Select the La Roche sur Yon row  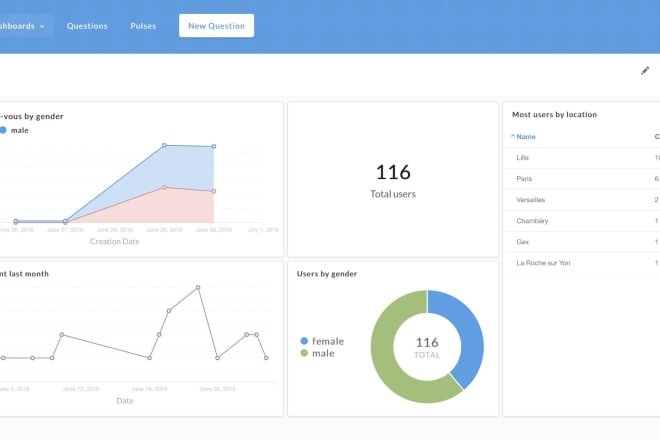pos(581,263)
